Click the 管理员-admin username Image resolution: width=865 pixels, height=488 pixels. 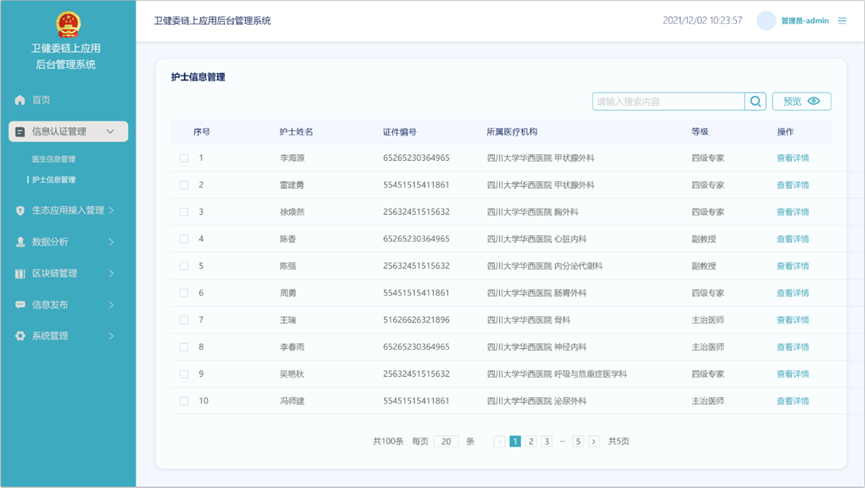(x=805, y=21)
